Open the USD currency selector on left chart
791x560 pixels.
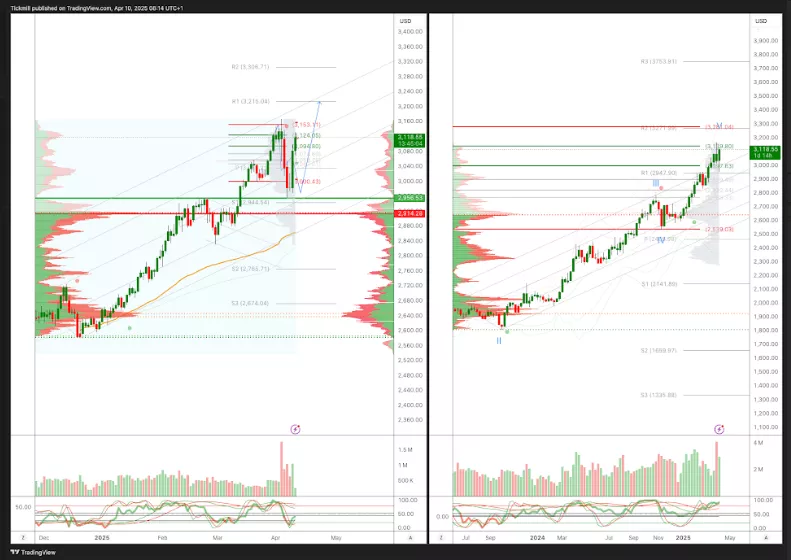coord(405,21)
